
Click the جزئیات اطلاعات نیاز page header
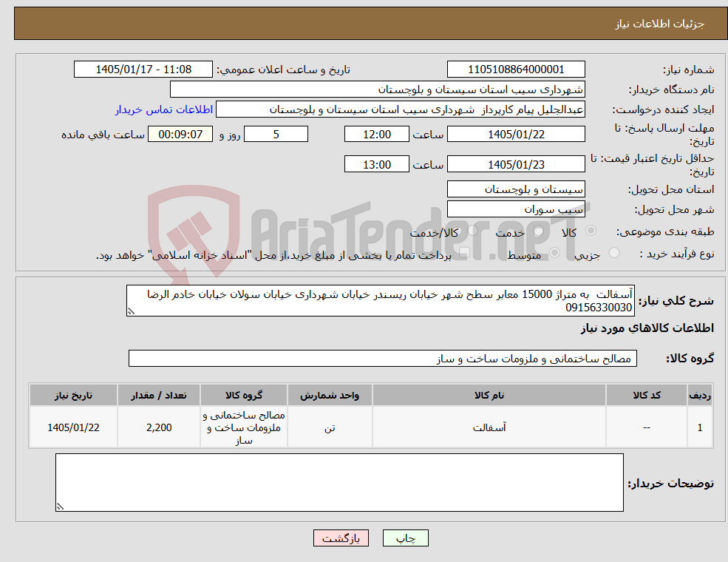click(660, 24)
